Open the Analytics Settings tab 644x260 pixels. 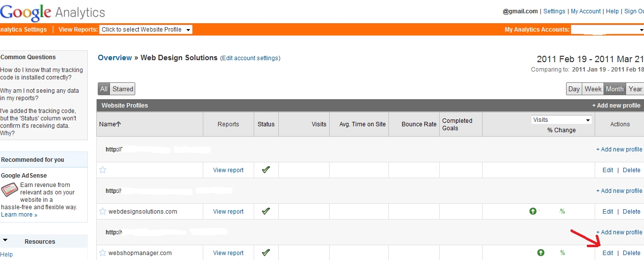(x=23, y=30)
